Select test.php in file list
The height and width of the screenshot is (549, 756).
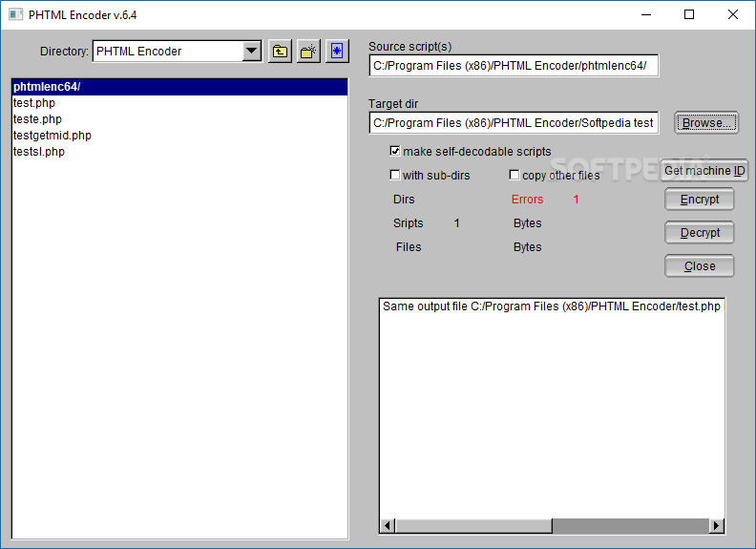point(179,103)
